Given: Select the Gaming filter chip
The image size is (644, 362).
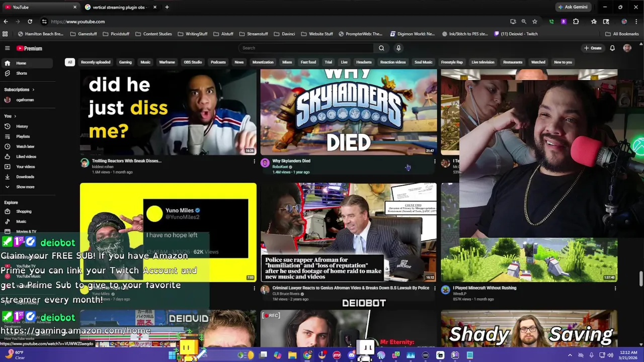Looking at the screenshot, I should [125, 62].
